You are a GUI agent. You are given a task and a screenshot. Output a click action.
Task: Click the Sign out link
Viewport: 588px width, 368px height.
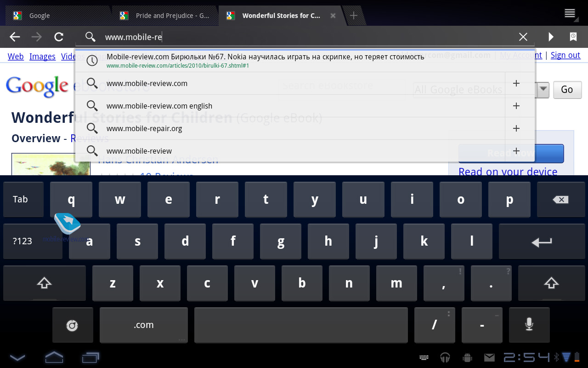pyautogui.click(x=565, y=55)
